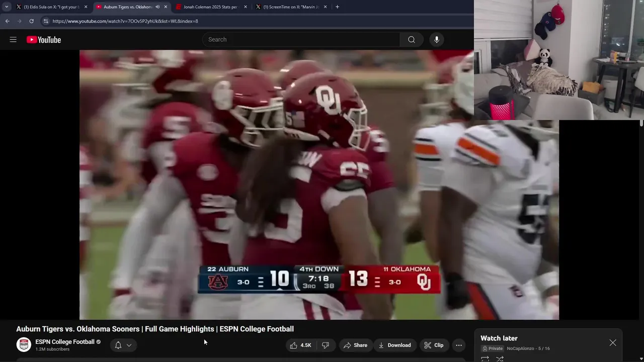Reload the page with refresh icon
The height and width of the screenshot is (362, 644).
coord(31,21)
